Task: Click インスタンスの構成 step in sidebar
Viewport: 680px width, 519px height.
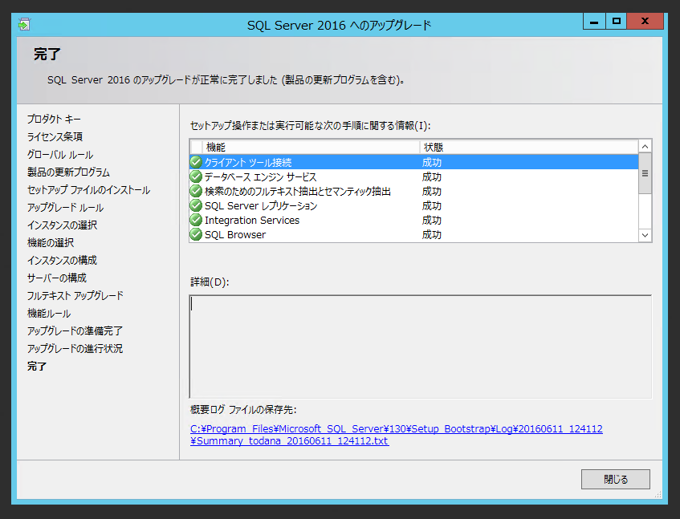Action: [62, 260]
